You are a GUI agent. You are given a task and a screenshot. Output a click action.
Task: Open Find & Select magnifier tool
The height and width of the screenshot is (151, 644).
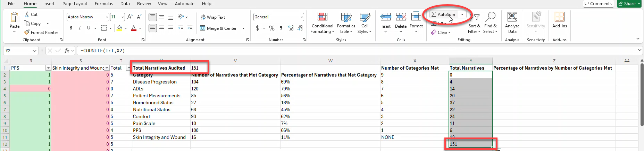click(x=490, y=23)
